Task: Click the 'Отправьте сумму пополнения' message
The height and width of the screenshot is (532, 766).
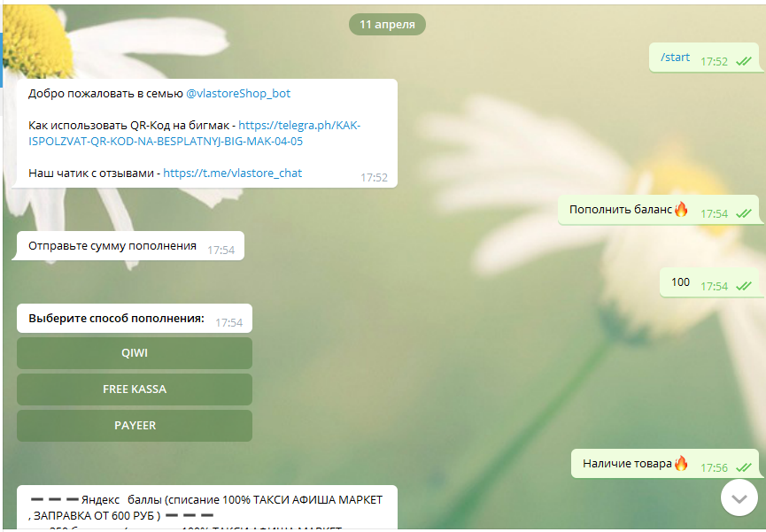Action: (x=130, y=246)
